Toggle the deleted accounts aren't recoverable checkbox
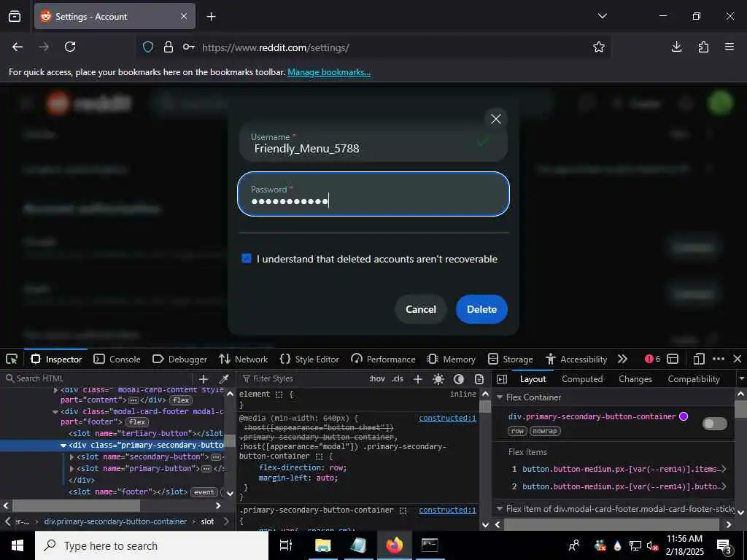The width and height of the screenshot is (747, 560). pos(247,259)
